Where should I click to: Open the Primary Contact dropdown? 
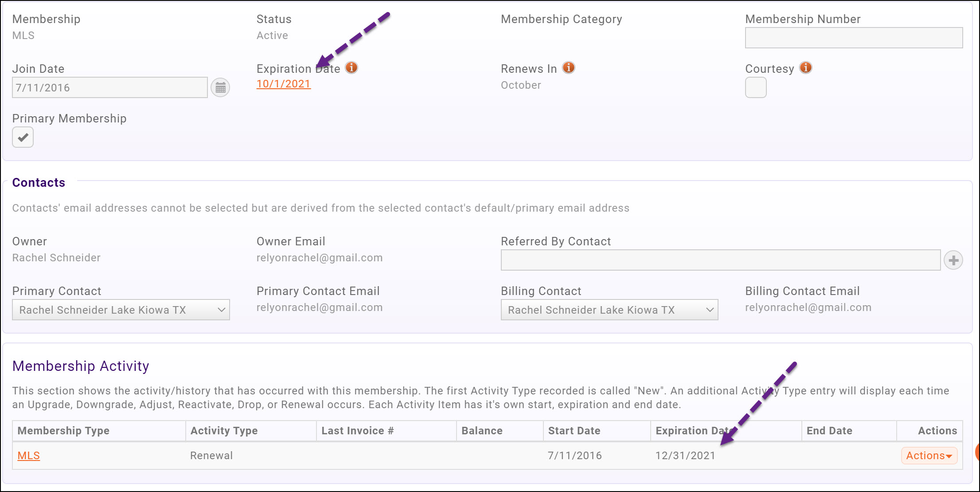(x=121, y=310)
